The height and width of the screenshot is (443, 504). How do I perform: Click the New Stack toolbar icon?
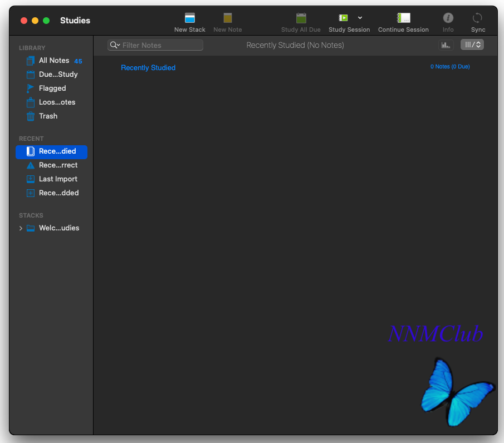coord(190,18)
